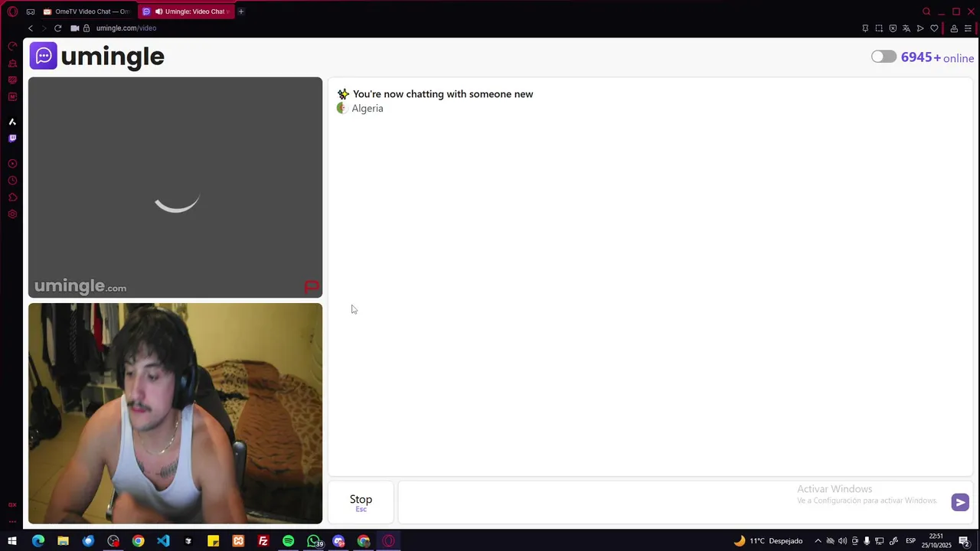Open the snapshot capture tool
Screen dimensions: 980x551
click(879, 28)
